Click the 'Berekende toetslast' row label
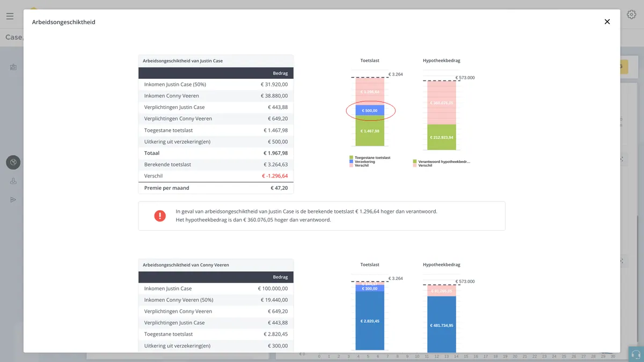Viewport: 644px width, 362px height. pos(167,165)
